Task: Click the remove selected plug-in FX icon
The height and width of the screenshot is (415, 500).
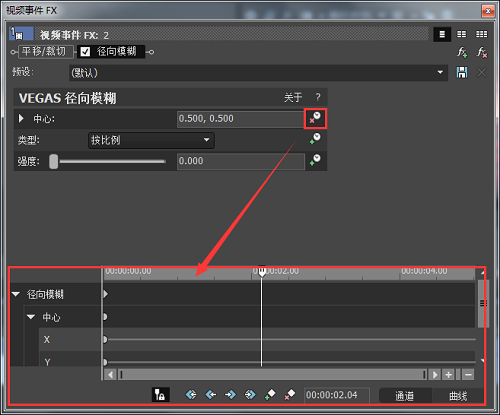Action: tap(482, 52)
